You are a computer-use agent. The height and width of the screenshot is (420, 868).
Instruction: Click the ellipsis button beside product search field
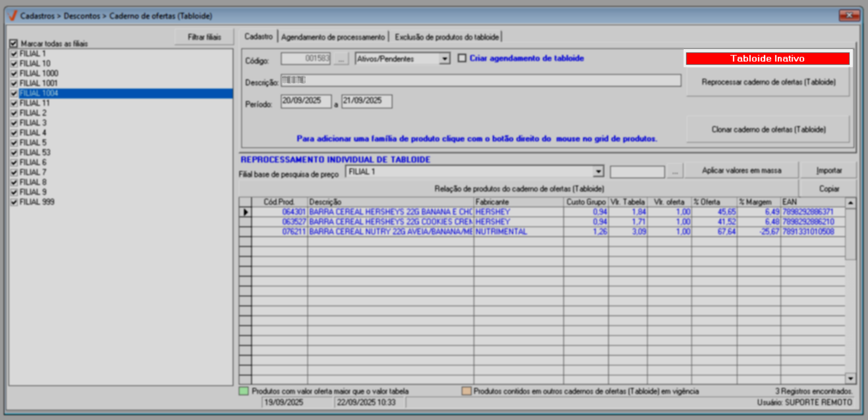[x=675, y=172]
